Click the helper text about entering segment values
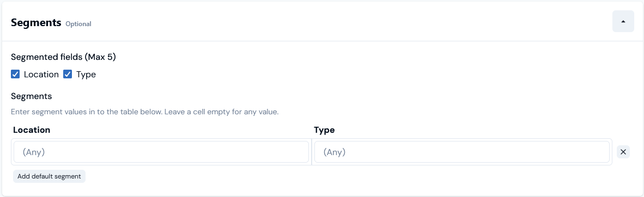644x197 pixels. [x=145, y=112]
